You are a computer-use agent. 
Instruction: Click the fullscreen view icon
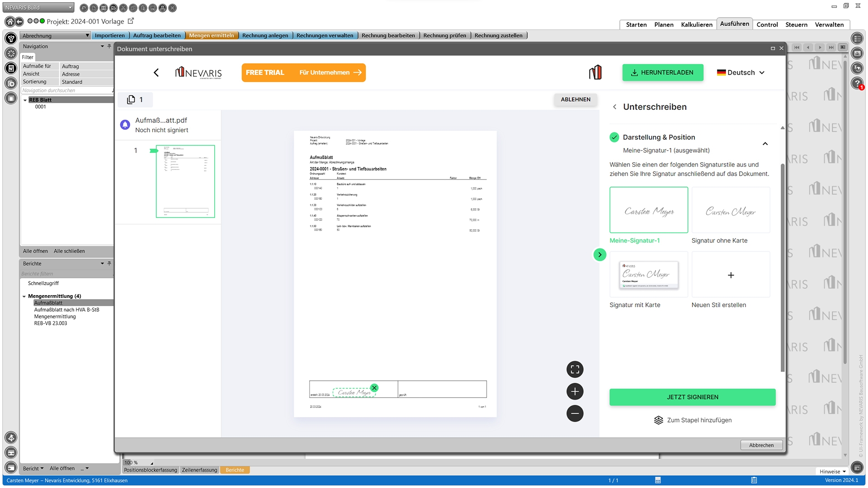point(575,370)
